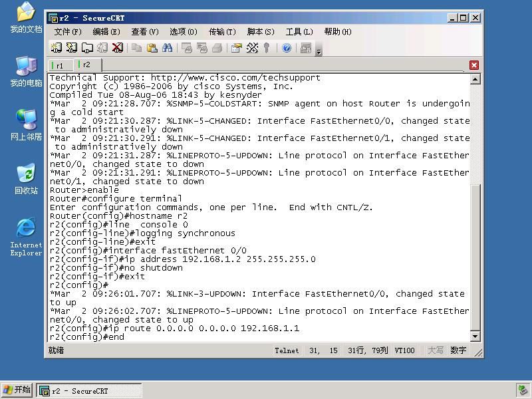Click the Print Screen toolbar icon
This screenshot has width=532, height=399.
(x=187, y=48)
